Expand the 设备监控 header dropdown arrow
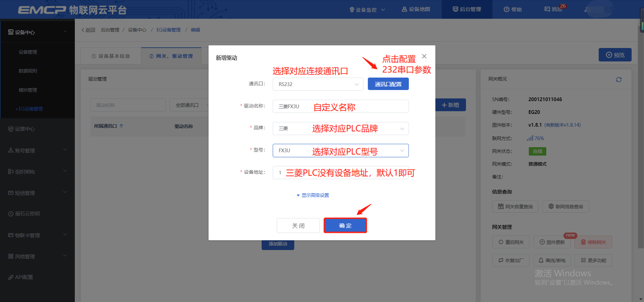This screenshot has width=644, height=302. pos(383,10)
